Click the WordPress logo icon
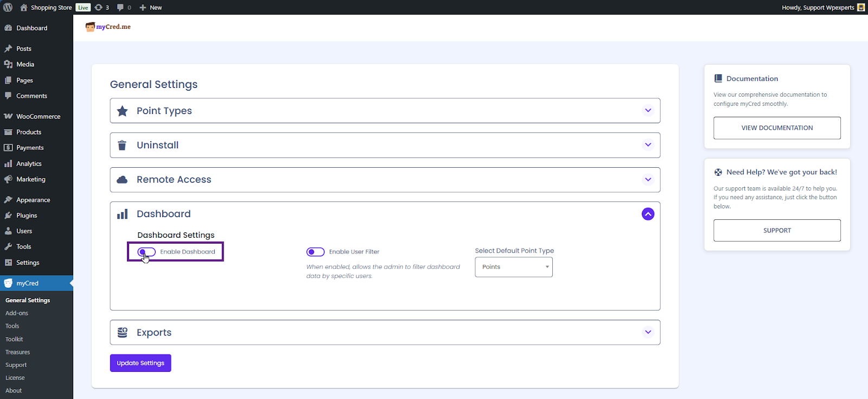868x399 pixels. [x=8, y=8]
